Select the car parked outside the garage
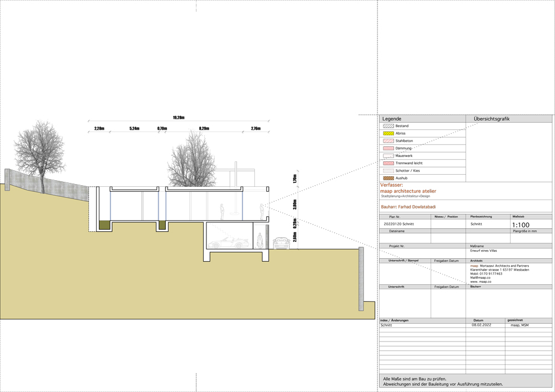The width and height of the screenshot is (555, 392). pos(281,243)
